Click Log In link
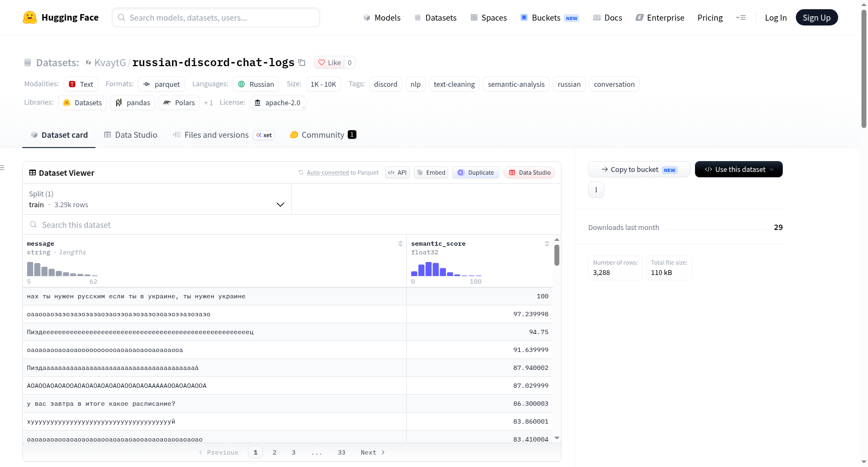 [776, 18]
